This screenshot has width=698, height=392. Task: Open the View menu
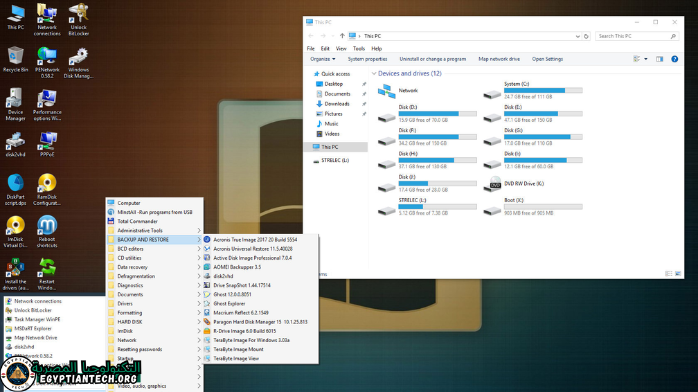[341, 48]
